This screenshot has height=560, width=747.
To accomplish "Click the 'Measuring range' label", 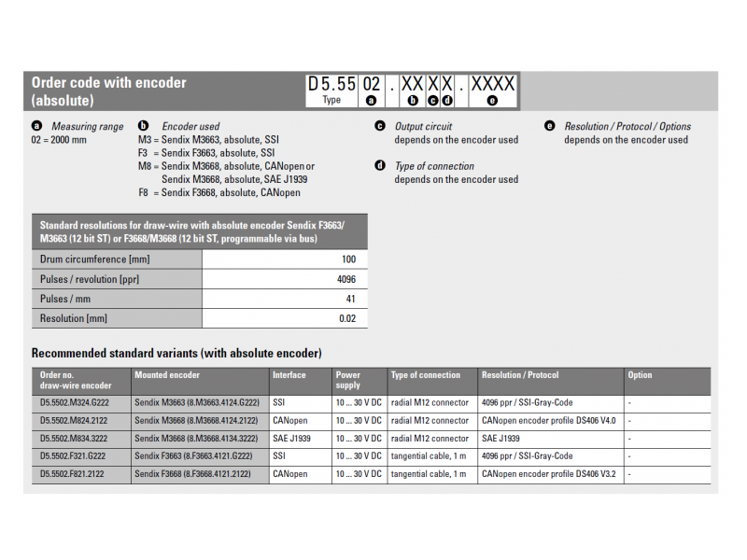I will (87, 126).
